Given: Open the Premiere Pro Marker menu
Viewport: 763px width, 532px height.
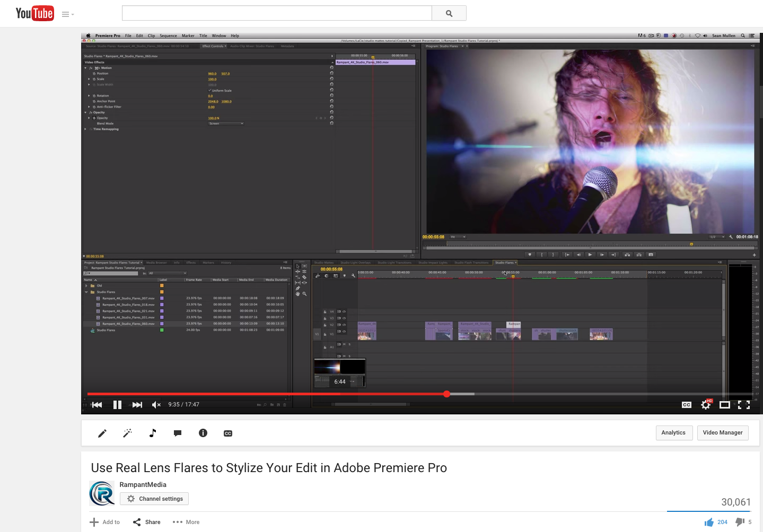Looking at the screenshot, I should point(188,36).
